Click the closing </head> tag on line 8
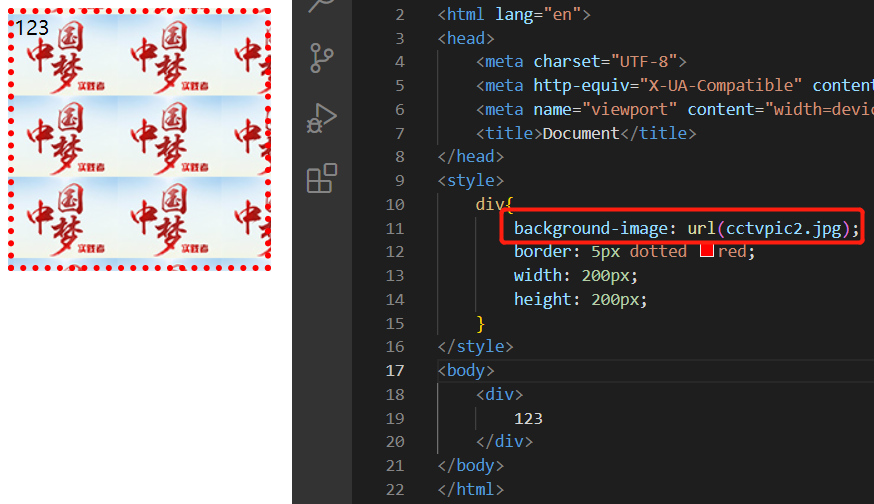 click(470, 156)
